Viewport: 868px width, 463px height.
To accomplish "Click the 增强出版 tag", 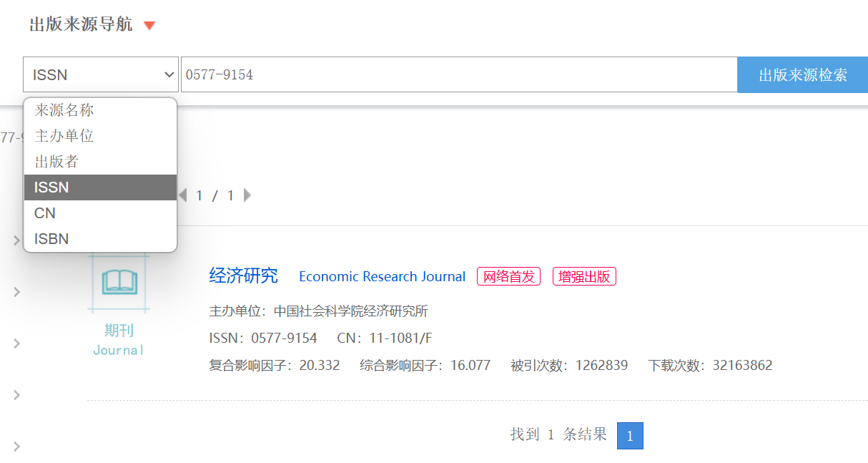I will (584, 277).
